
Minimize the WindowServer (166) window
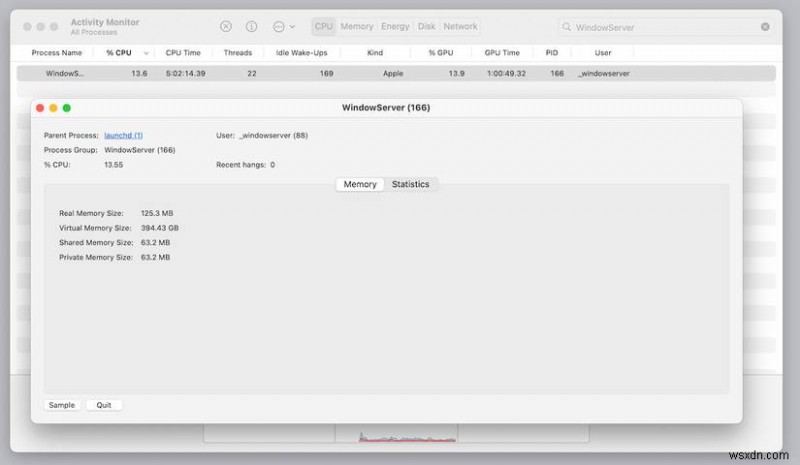[x=53, y=108]
